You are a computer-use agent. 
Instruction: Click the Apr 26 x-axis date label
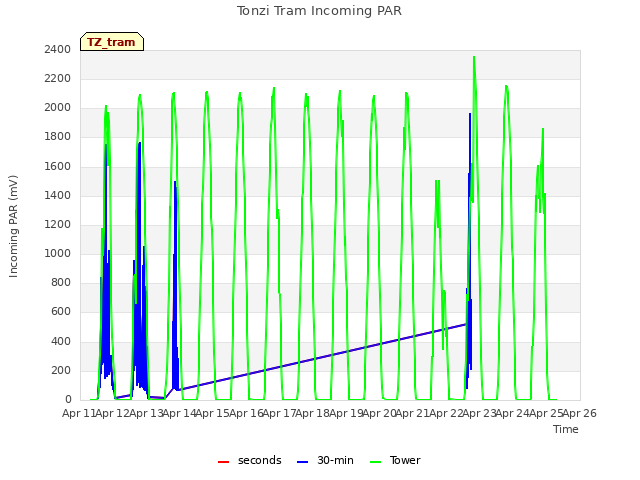(x=580, y=413)
